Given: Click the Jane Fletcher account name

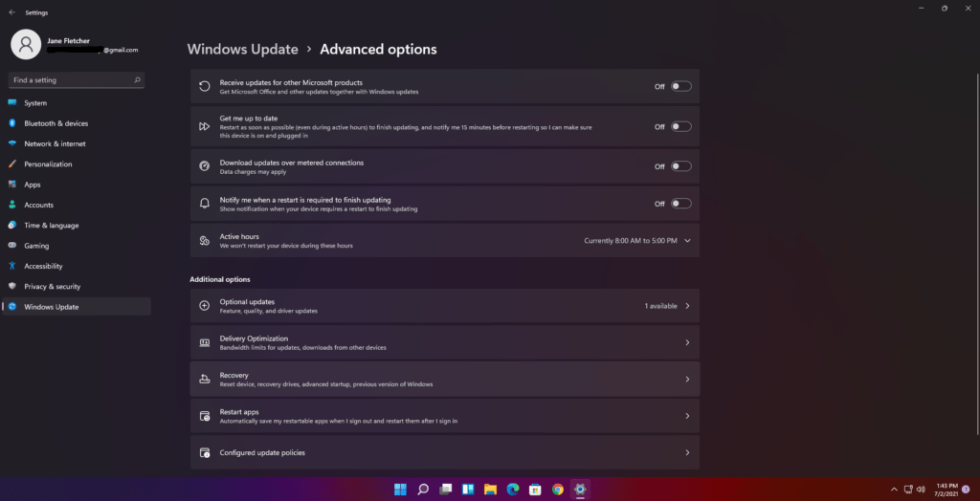Looking at the screenshot, I should 69,40.
